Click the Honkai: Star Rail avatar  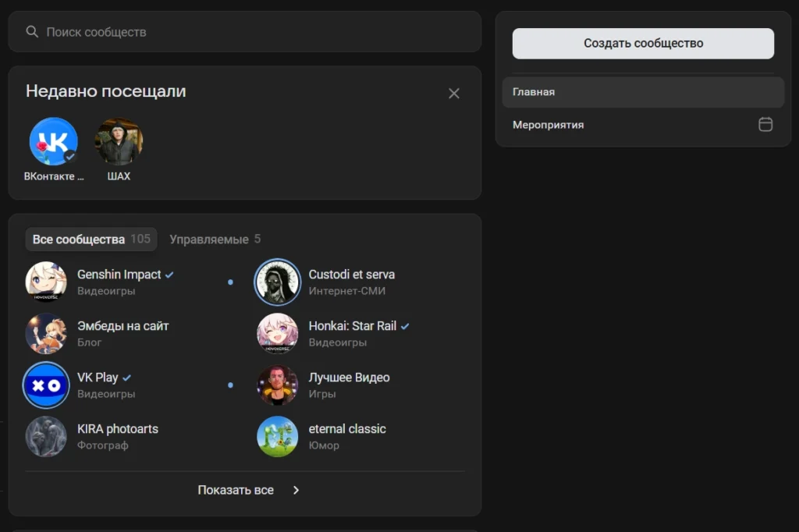point(278,333)
